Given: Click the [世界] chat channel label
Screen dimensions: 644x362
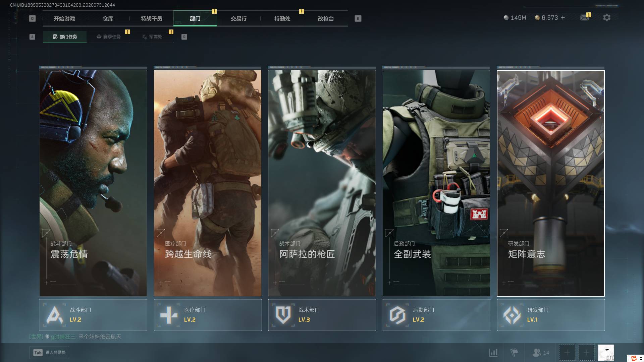Looking at the screenshot, I should 36,337.
